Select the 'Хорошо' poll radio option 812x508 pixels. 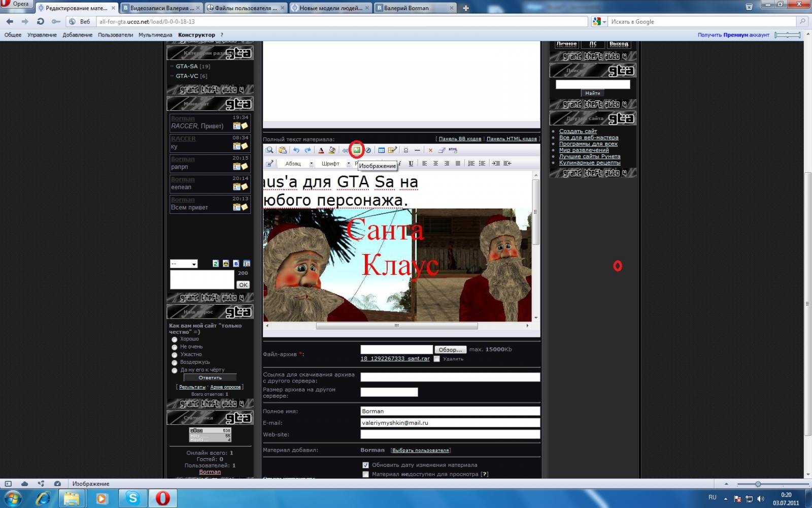coord(175,339)
